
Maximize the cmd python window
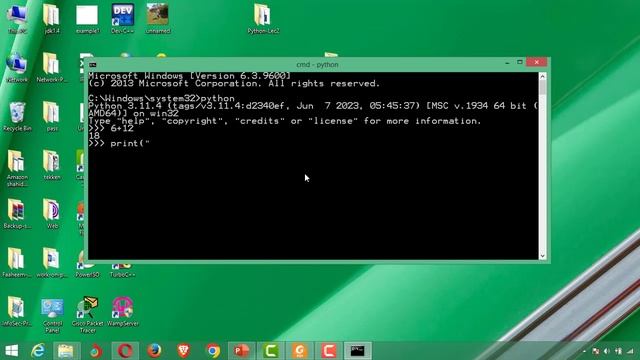(x=520, y=62)
